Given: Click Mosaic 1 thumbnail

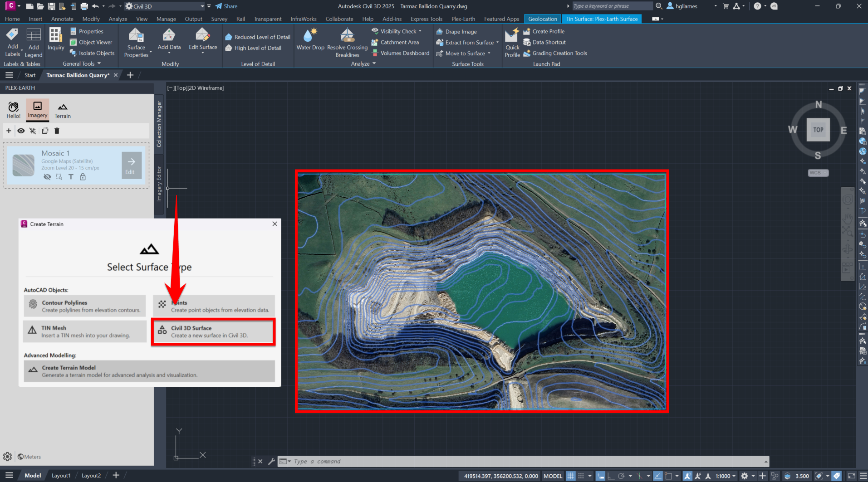Looking at the screenshot, I should (x=24, y=165).
